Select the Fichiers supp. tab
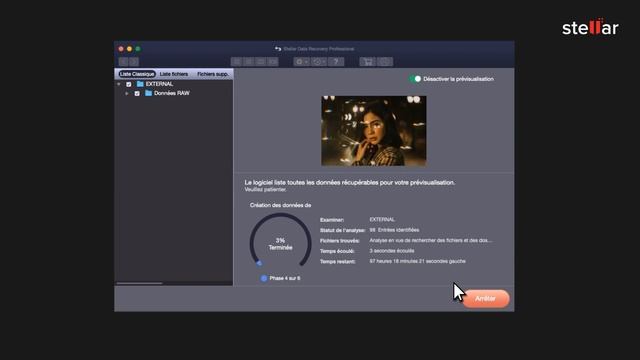Screen dimensions: 640x360 click(x=213, y=74)
